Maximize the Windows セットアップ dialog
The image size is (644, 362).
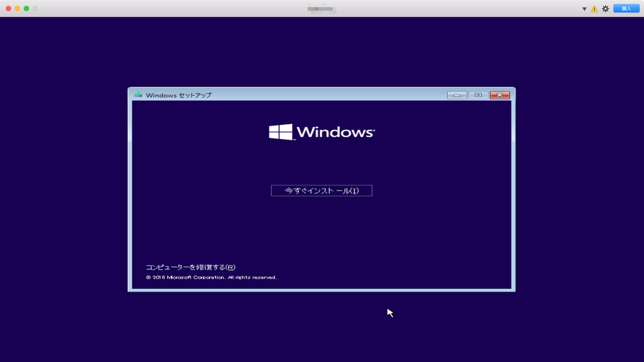[x=479, y=95]
